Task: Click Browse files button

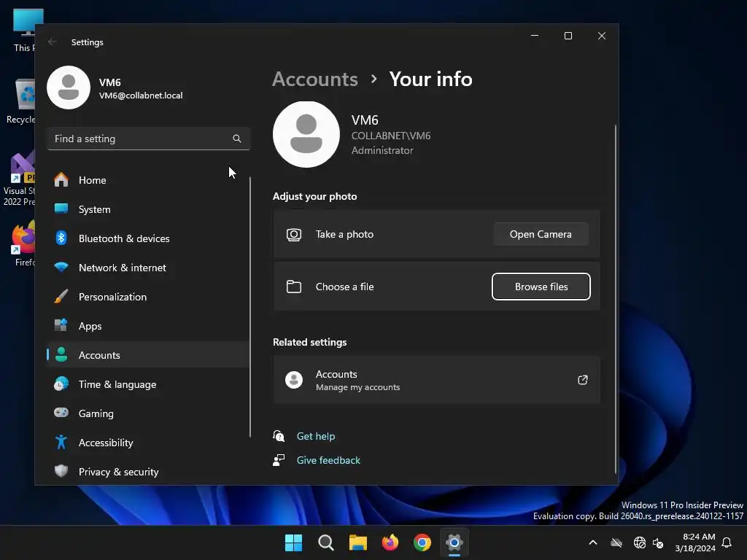Action: click(x=541, y=287)
